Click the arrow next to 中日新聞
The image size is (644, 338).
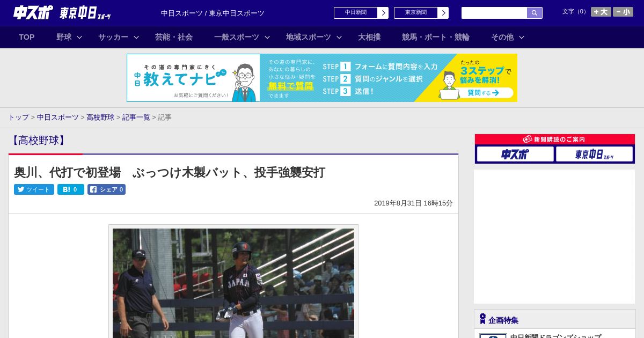pyautogui.click(x=383, y=13)
